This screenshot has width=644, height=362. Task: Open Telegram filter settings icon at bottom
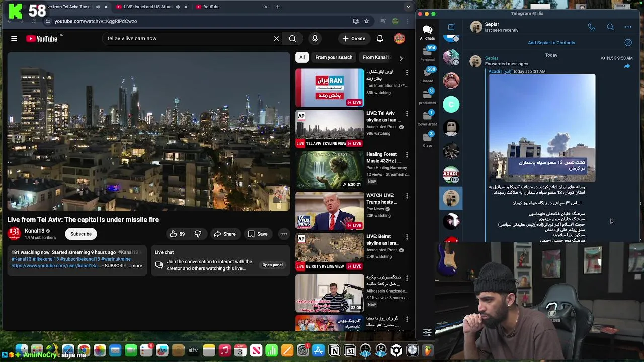pos(427,332)
